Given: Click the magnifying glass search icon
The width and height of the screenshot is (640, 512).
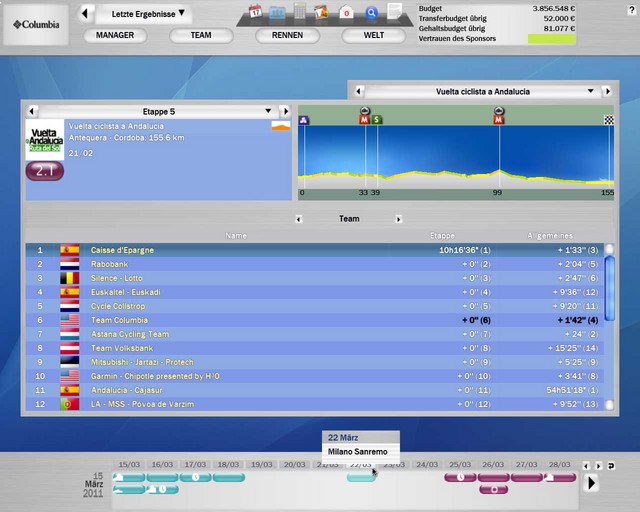Looking at the screenshot, I should tap(372, 13).
